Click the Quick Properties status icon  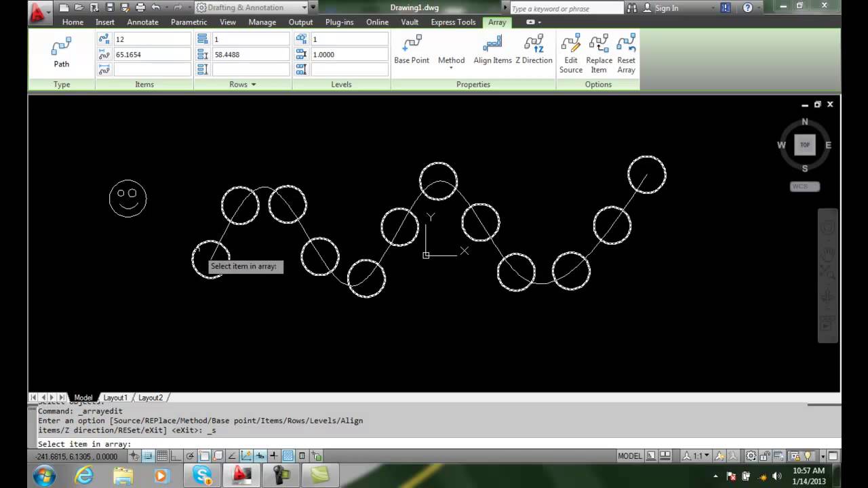(x=302, y=456)
